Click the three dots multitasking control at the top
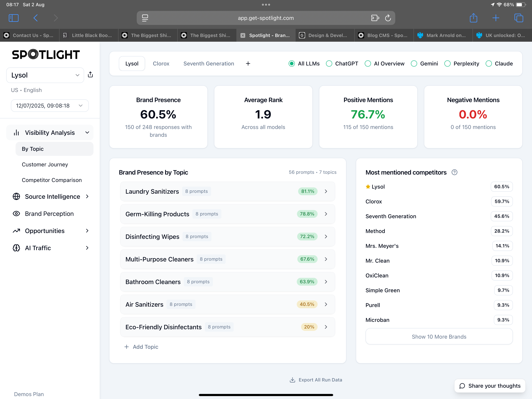The height and width of the screenshot is (399, 532). pyautogui.click(x=266, y=4)
